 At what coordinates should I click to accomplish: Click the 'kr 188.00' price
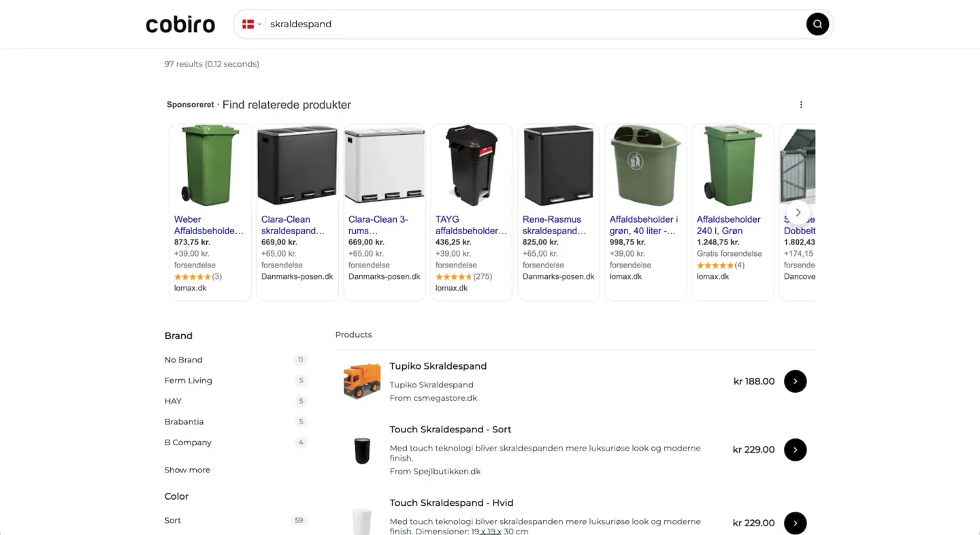(x=754, y=381)
